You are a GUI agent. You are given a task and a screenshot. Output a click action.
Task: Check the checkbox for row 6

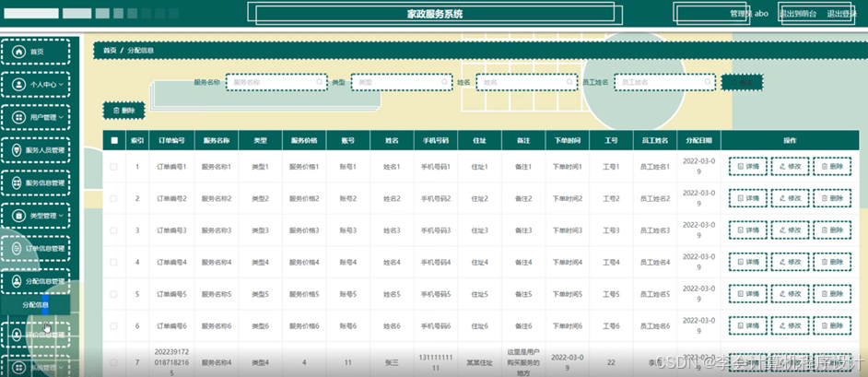[x=113, y=326]
